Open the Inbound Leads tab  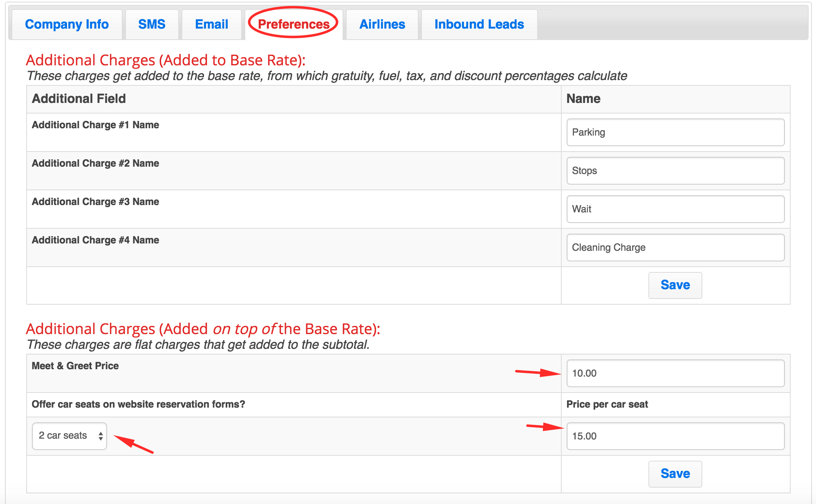pyautogui.click(x=479, y=25)
